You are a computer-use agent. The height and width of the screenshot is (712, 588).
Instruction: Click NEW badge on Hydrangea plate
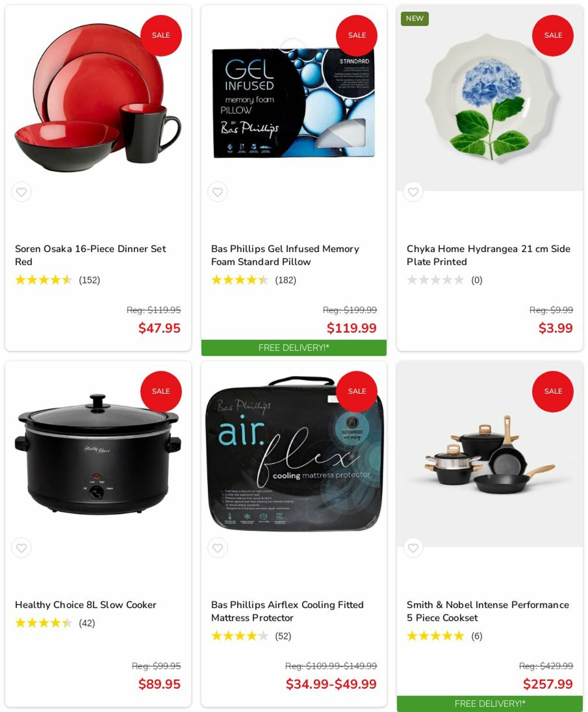point(415,18)
